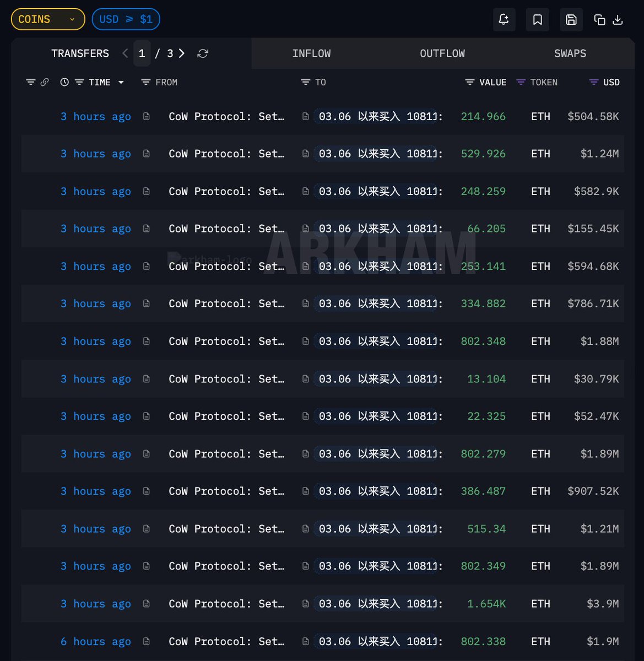644x661 pixels.
Task: Click CoW Protocol sender in 386.487 row
Action: click(x=226, y=491)
